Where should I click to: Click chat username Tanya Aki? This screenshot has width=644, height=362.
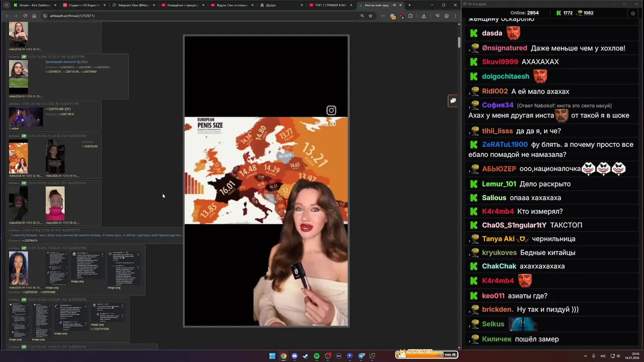498,239
